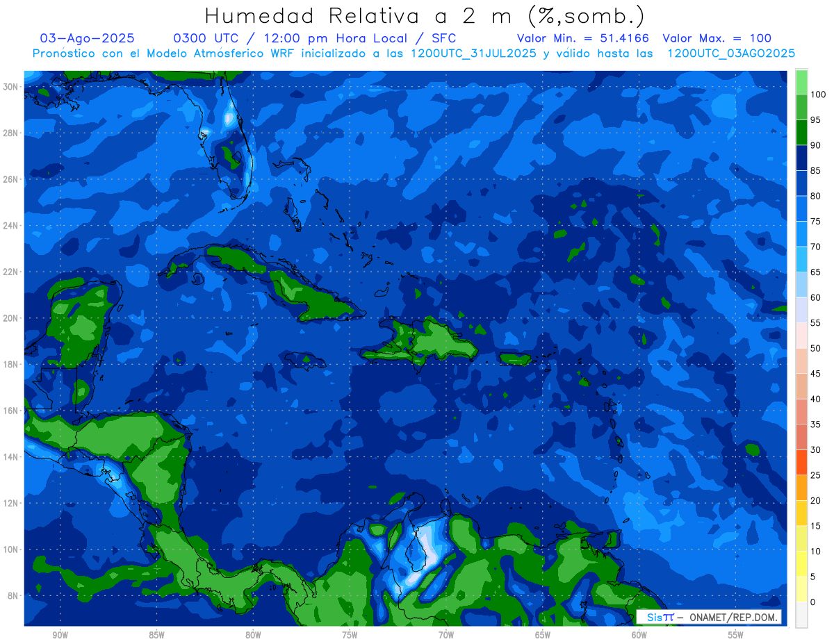Click the "24N" latitude label
The height and width of the screenshot is (644, 834).
coord(12,226)
